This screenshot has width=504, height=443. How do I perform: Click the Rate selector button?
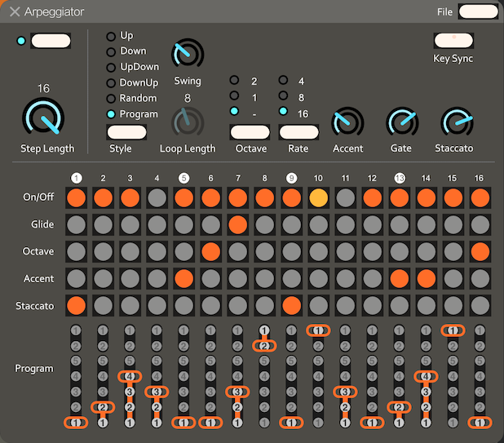tap(298, 132)
